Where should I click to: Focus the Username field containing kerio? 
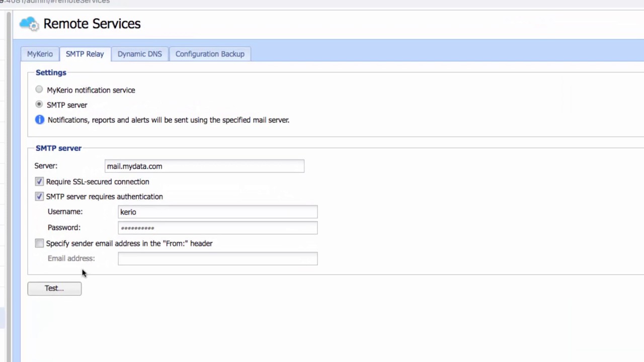217,212
